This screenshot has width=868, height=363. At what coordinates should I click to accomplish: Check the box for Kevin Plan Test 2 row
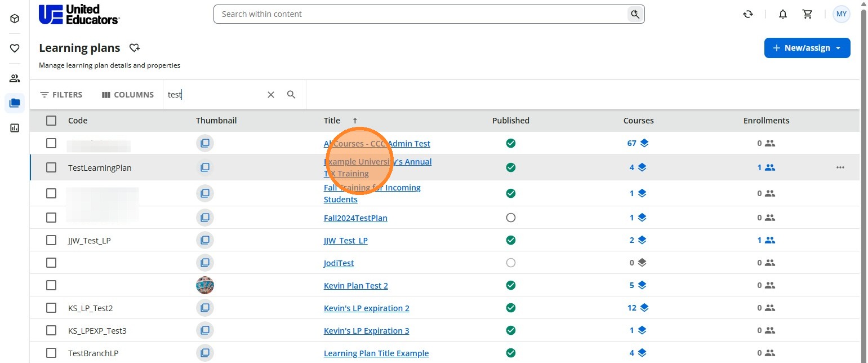51,285
